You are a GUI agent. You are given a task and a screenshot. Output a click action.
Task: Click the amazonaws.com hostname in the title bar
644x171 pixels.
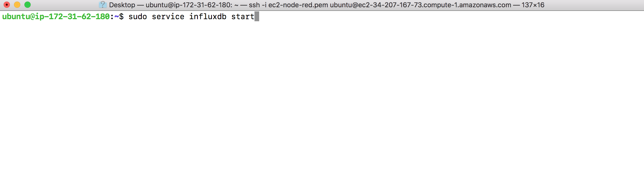coord(485,5)
